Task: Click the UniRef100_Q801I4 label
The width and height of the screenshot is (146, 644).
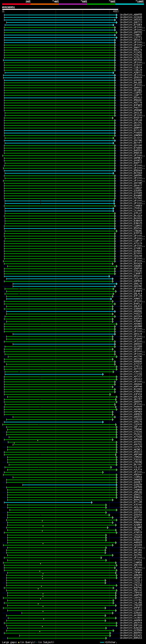Action: pyautogui.click(x=131, y=334)
